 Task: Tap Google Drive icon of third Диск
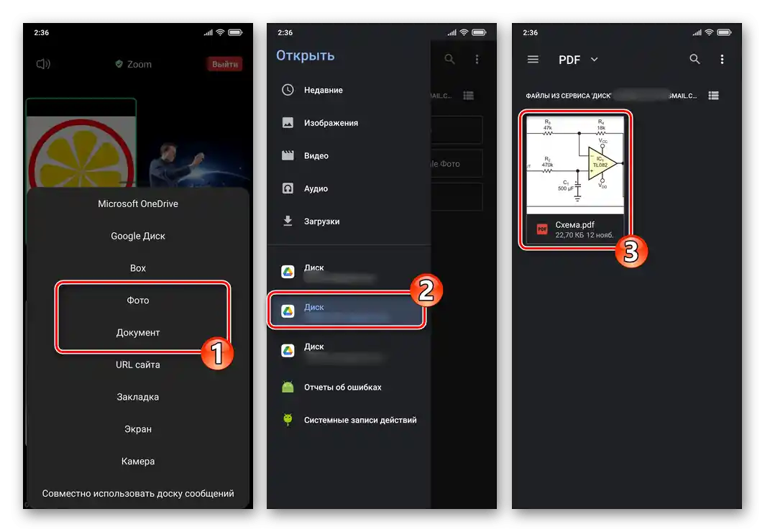click(288, 351)
